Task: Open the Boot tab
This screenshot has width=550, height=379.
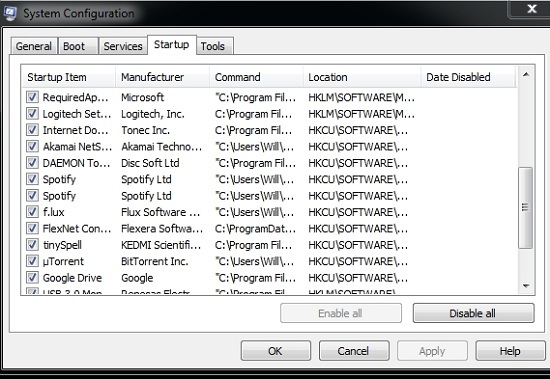Action: click(x=78, y=46)
